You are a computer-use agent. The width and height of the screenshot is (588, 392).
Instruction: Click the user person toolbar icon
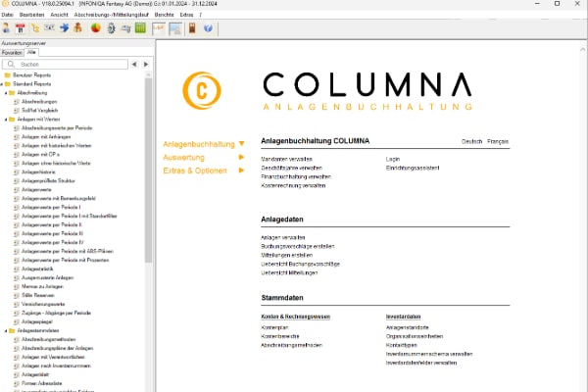7,28
